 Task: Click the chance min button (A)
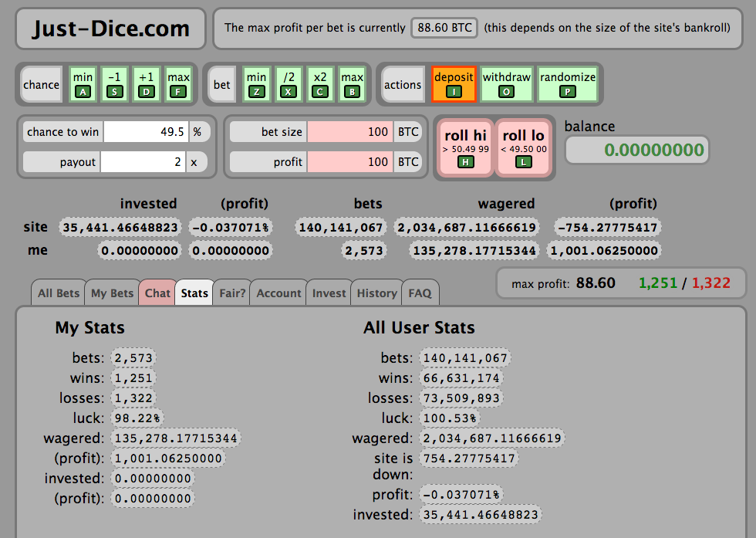click(83, 84)
